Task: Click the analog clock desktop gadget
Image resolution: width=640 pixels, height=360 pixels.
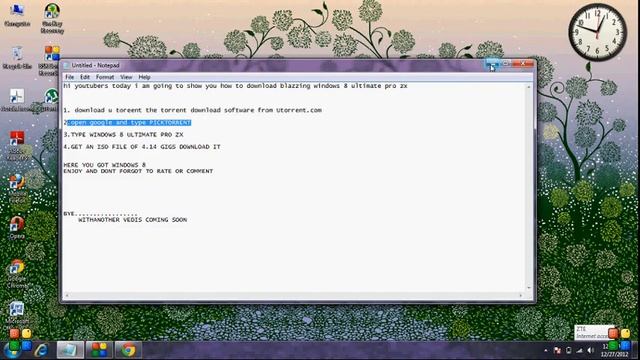Action: coord(597,33)
